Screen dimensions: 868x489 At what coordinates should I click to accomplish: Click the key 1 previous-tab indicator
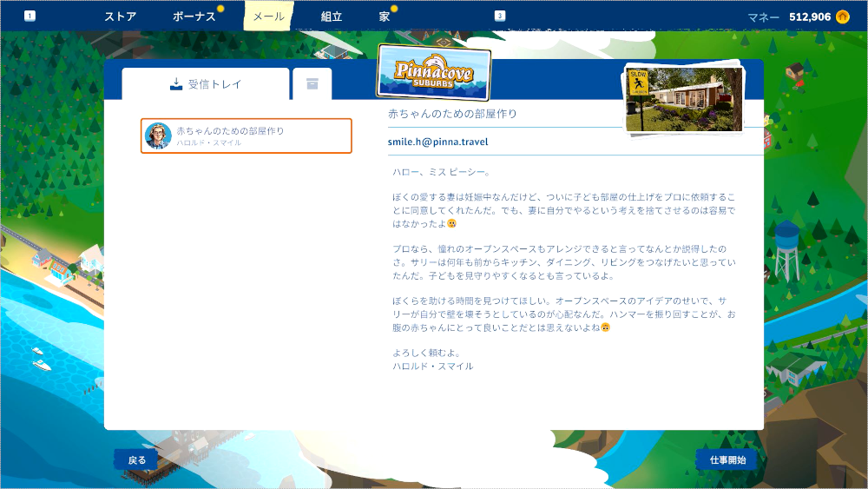[x=30, y=16]
